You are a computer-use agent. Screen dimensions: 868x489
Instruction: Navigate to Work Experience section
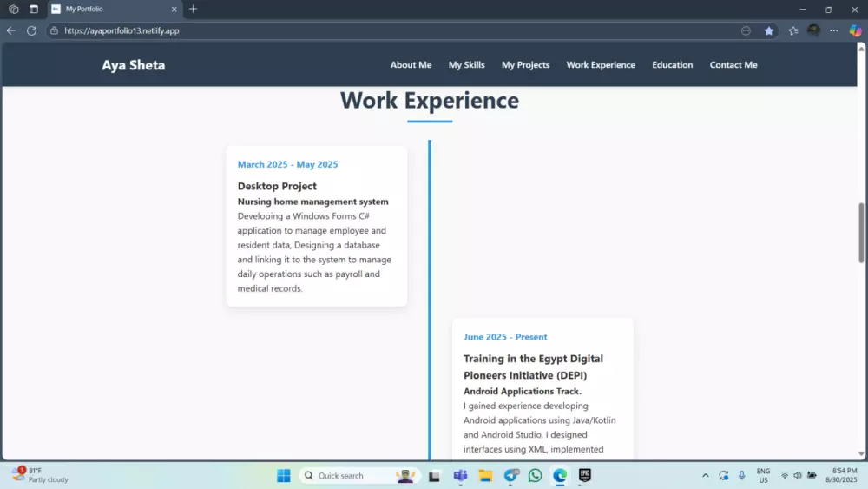click(601, 65)
